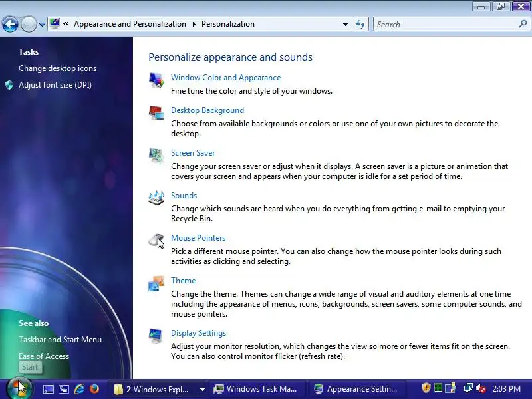532x399 pixels.
Task: Expand the arrow after Appearance and Personalization
Action: point(194,24)
